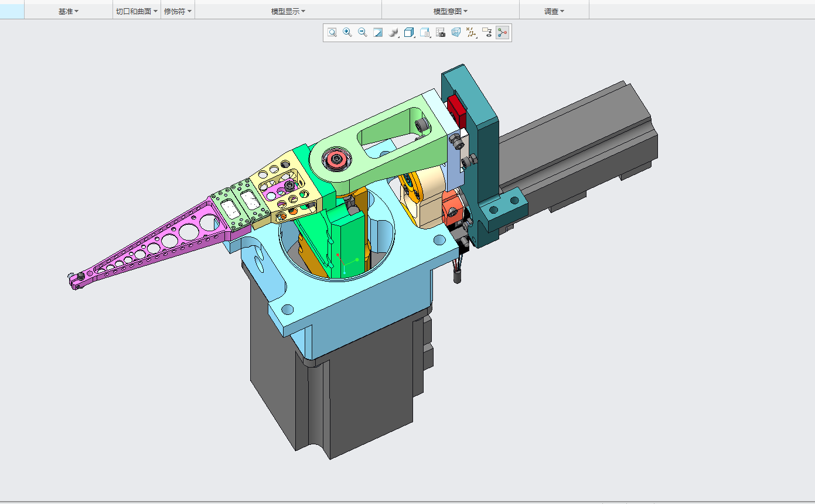Toggle the Spin Center icon
Screen dimensions: 815x504
pos(502,33)
